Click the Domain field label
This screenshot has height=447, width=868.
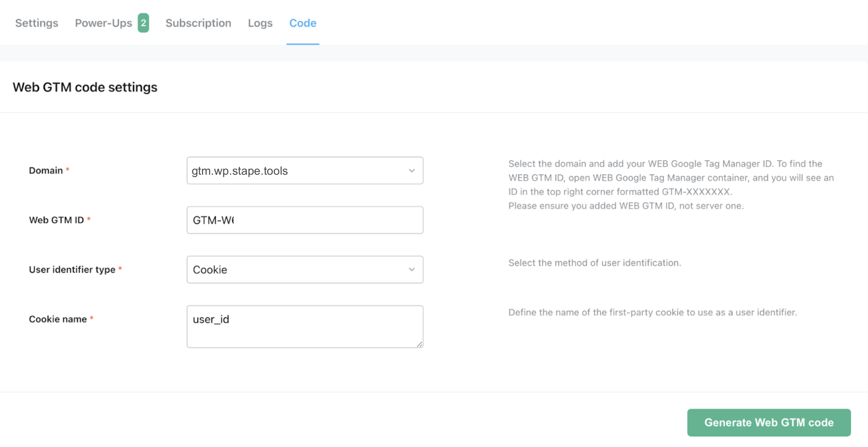(x=46, y=170)
